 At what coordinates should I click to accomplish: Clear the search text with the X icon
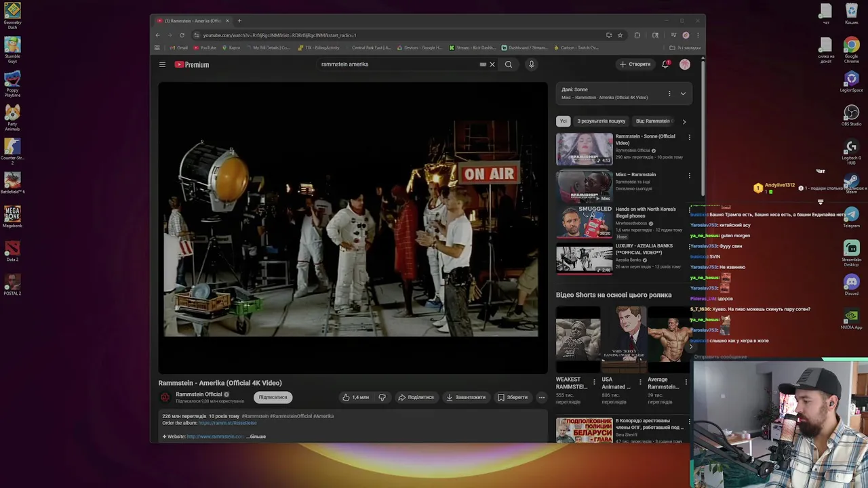point(492,64)
